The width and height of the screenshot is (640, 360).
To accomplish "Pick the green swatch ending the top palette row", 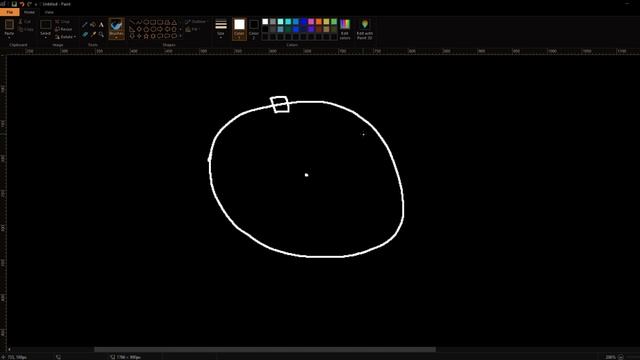I will pos(334,22).
